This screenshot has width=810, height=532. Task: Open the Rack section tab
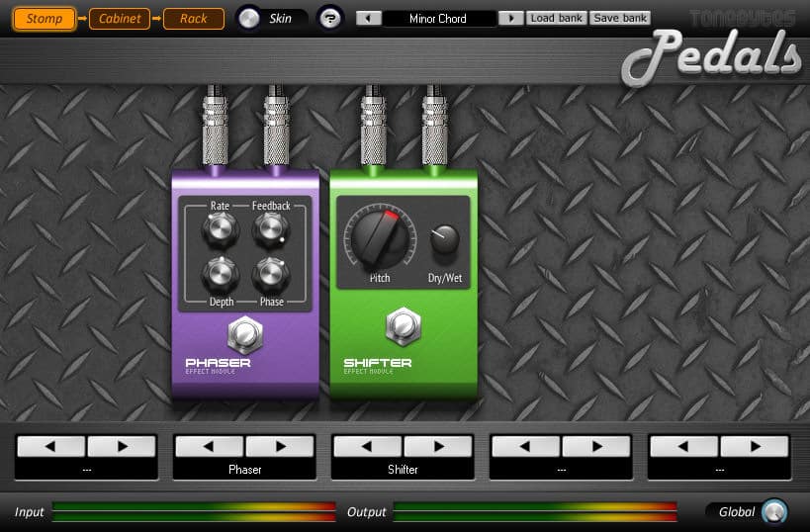coord(193,19)
